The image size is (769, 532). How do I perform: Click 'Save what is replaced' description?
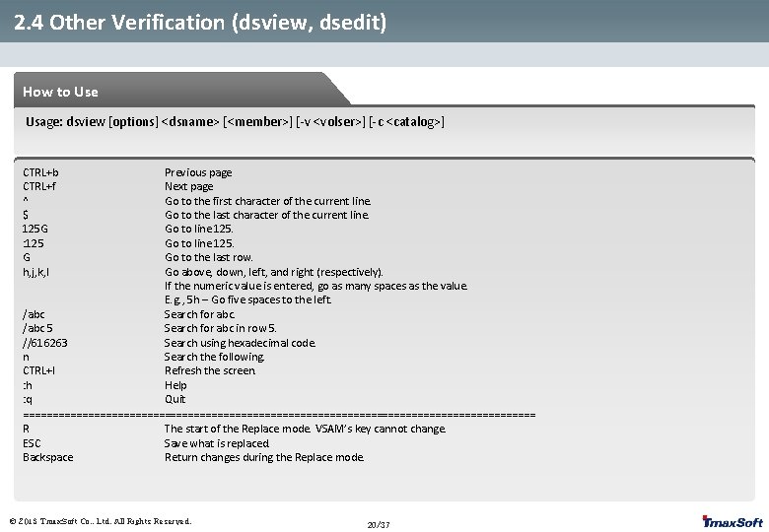pyautogui.click(x=217, y=443)
